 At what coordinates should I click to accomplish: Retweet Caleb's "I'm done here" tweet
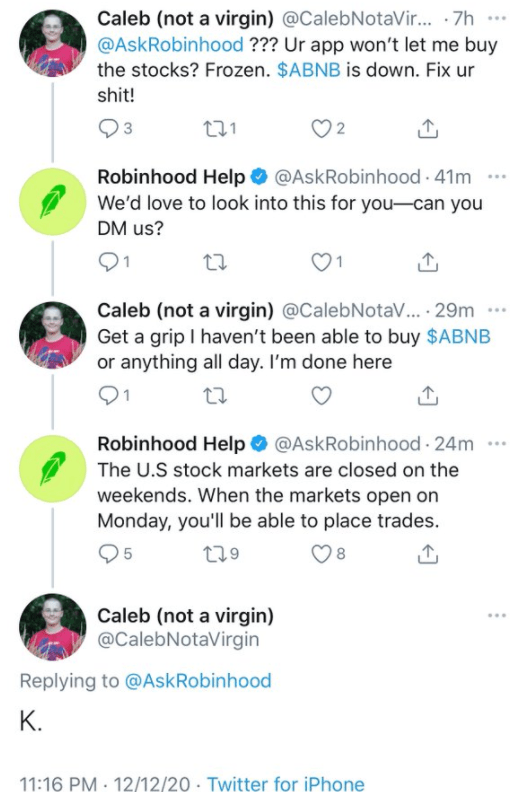pyautogui.click(x=214, y=395)
